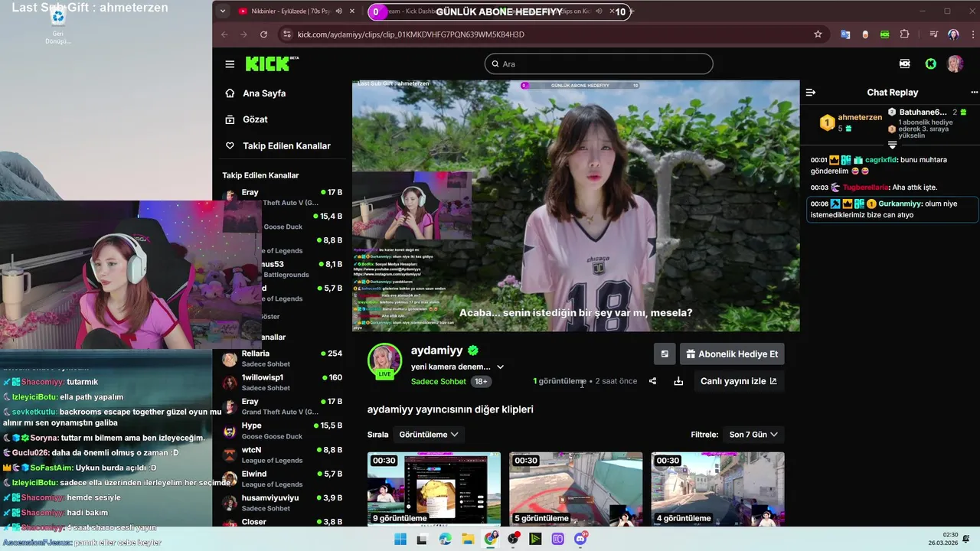
Task: Bookmark this page with the star
Action: [x=818, y=34]
